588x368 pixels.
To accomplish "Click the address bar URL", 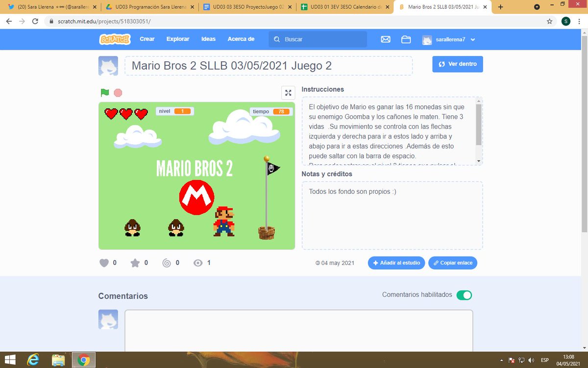I will coord(104,22).
